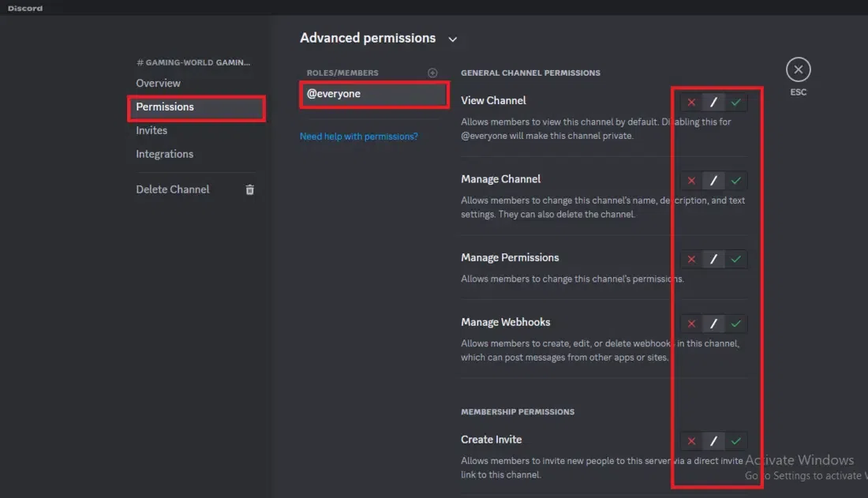This screenshot has width=868, height=498.
Task: Set View Channel to neutral slash
Action: (713, 103)
